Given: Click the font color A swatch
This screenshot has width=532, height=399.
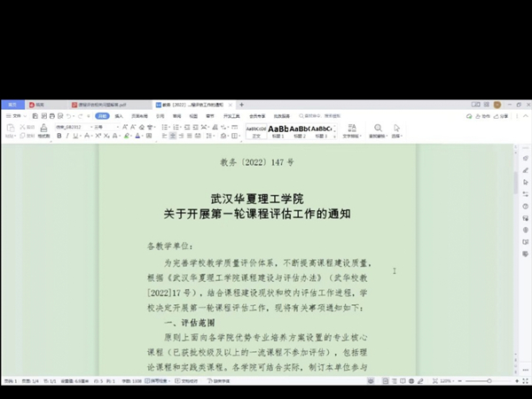Looking at the screenshot, I should (137, 136).
